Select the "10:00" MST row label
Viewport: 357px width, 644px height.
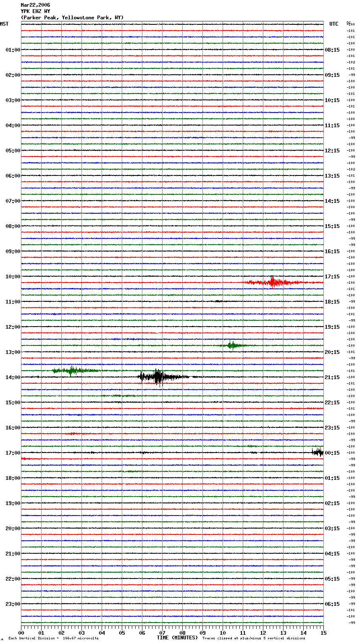click(x=13, y=277)
